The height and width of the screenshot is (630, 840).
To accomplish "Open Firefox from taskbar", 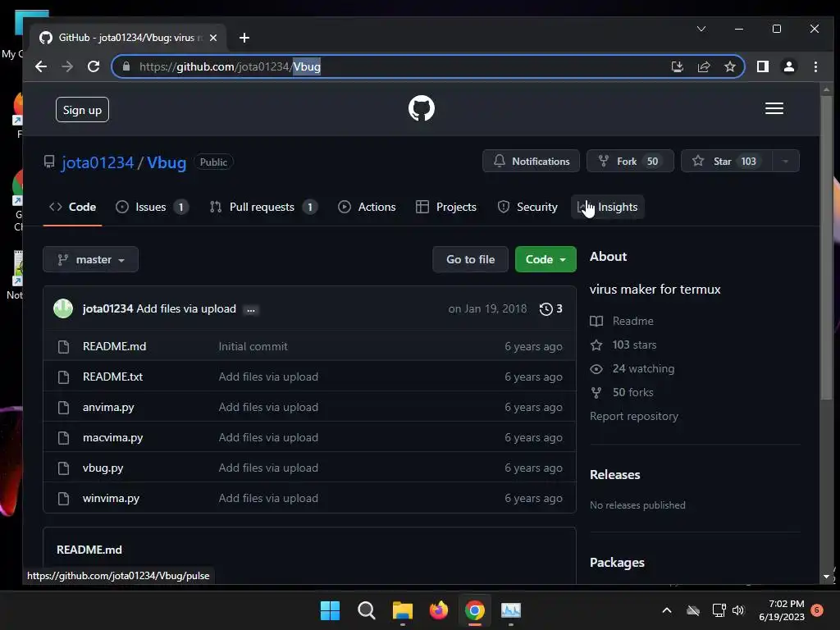I will click(x=439, y=610).
